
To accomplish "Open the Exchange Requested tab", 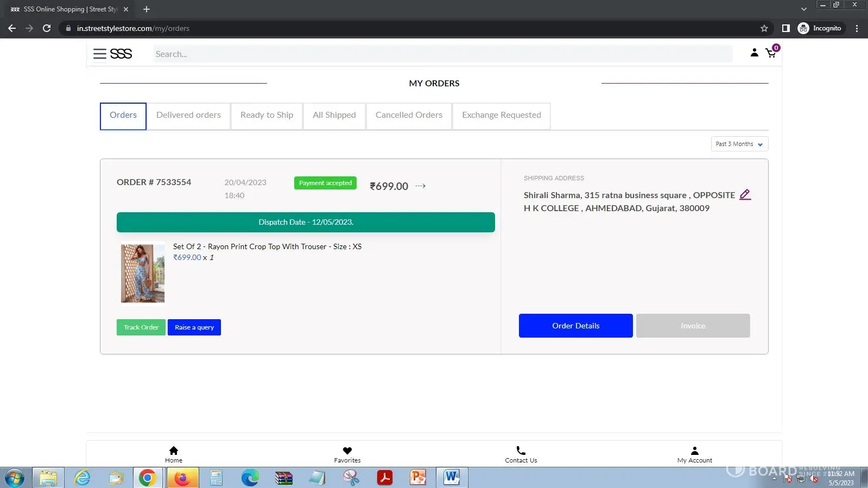I will point(501,115).
